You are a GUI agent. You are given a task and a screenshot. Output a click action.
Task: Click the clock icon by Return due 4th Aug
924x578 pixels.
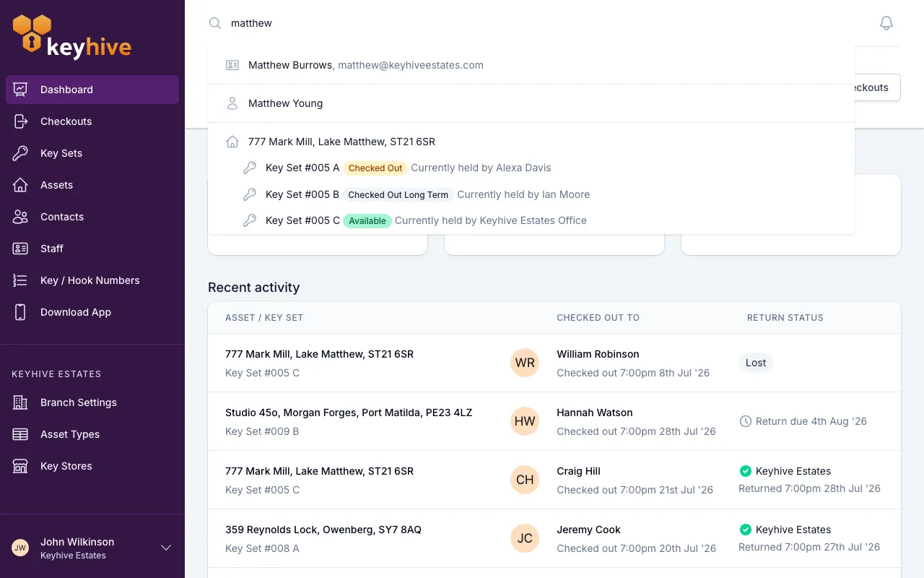(x=746, y=421)
